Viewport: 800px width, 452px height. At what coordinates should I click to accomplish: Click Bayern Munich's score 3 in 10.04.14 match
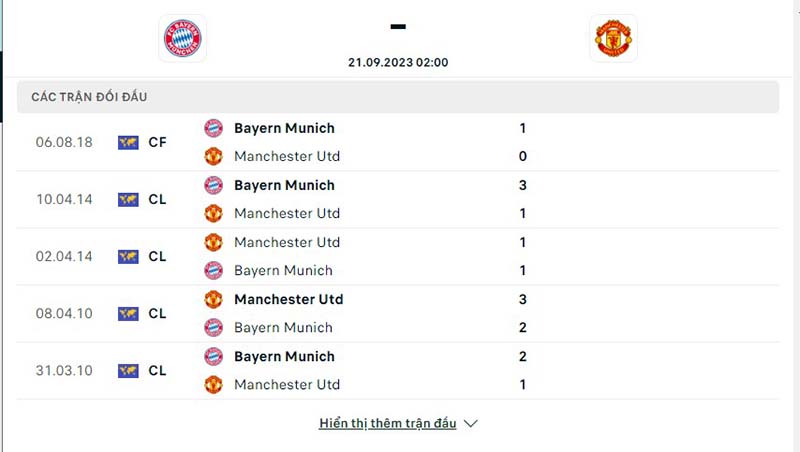(x=522, y=185)
